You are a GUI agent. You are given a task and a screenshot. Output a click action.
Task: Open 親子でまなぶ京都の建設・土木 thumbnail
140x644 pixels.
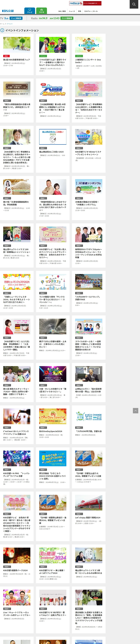[53, 326]
